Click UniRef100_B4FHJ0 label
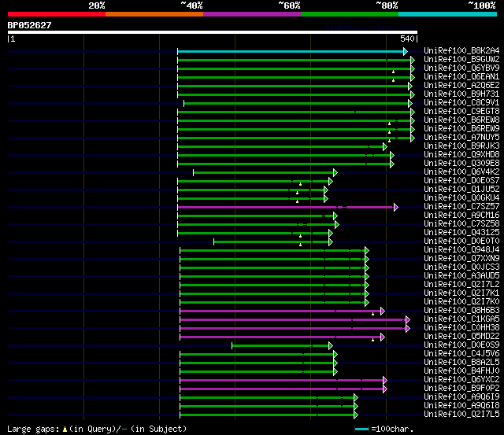 point(461,371)
